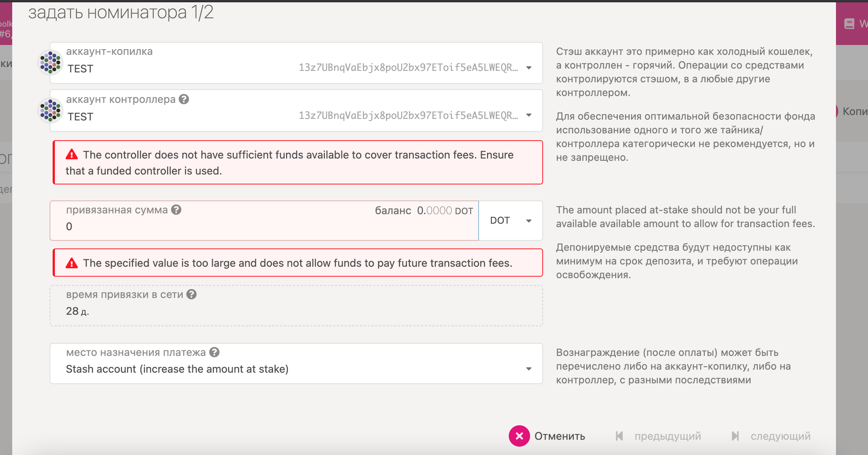This screenshot has width=868, height=455.
Task: Click the next step arrow icon
Action: (735, 436)
